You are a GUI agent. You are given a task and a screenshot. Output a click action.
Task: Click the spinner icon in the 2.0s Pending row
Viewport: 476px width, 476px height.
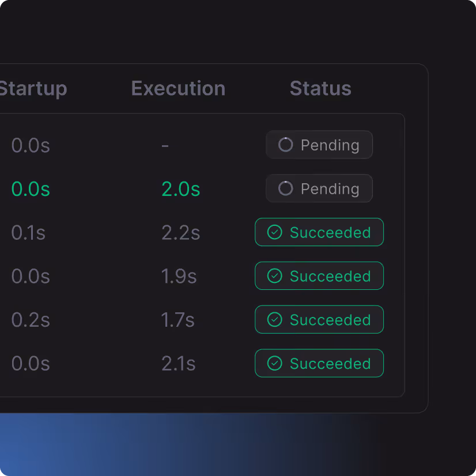point(285,188)
